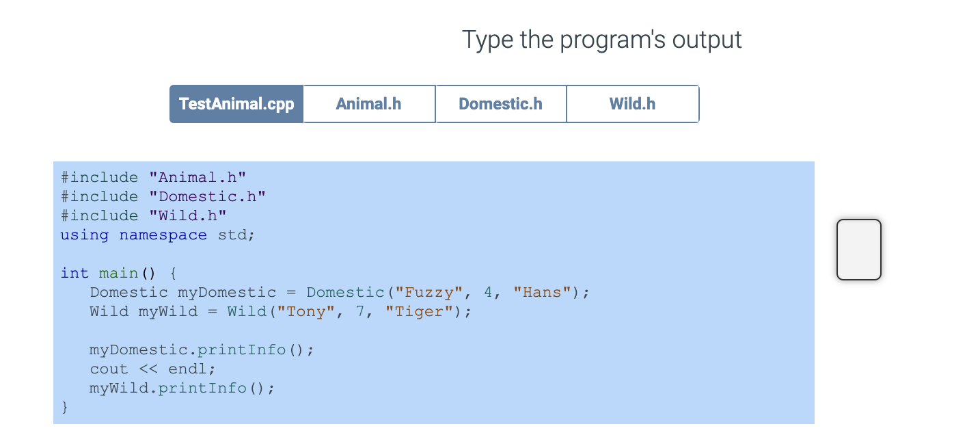Screen dimensions: 980x435
Task: Select the TestAnimal.cpp tab
Action: [236, 103]
